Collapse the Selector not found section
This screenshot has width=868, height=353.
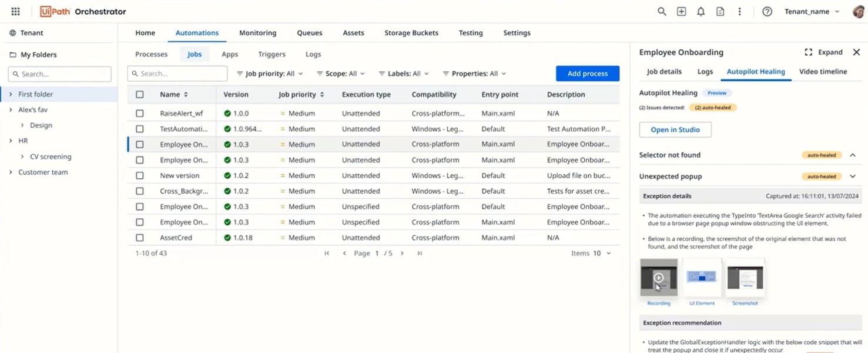[x=853, y=155]
